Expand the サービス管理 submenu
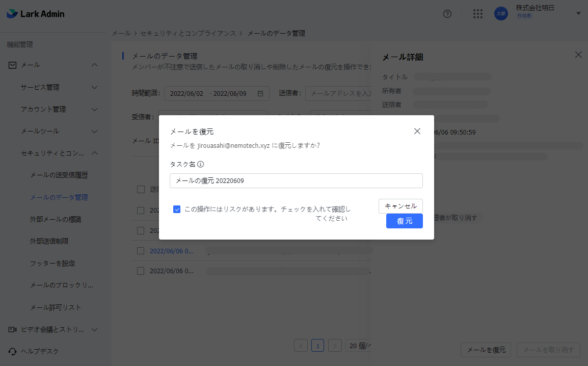 [x=94, y=87]
